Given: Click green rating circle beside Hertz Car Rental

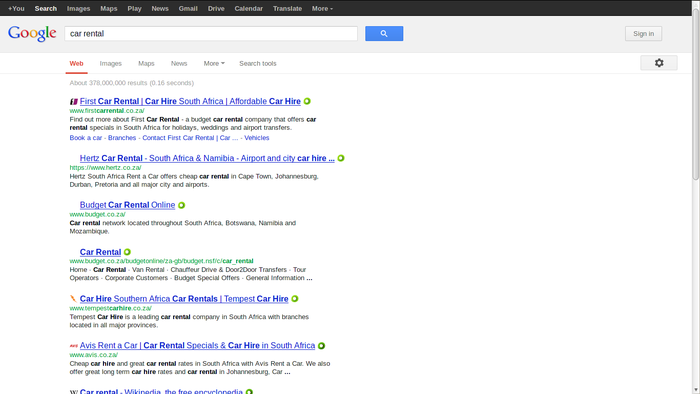Looking at the screenshot, I should tap(341, 158).
